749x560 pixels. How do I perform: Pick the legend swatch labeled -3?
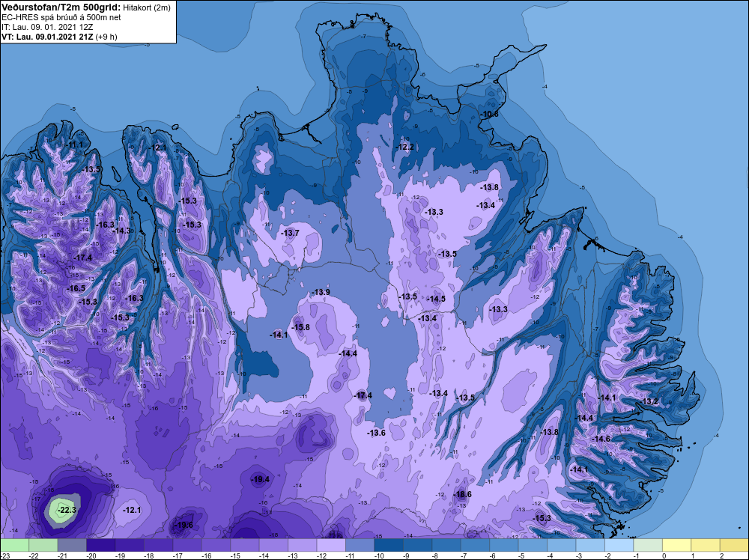point(590,546)
